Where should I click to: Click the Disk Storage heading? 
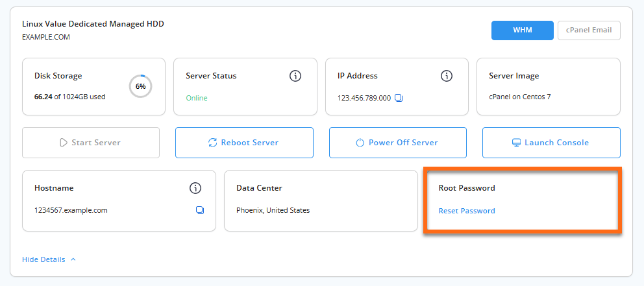tap(58, 76)
